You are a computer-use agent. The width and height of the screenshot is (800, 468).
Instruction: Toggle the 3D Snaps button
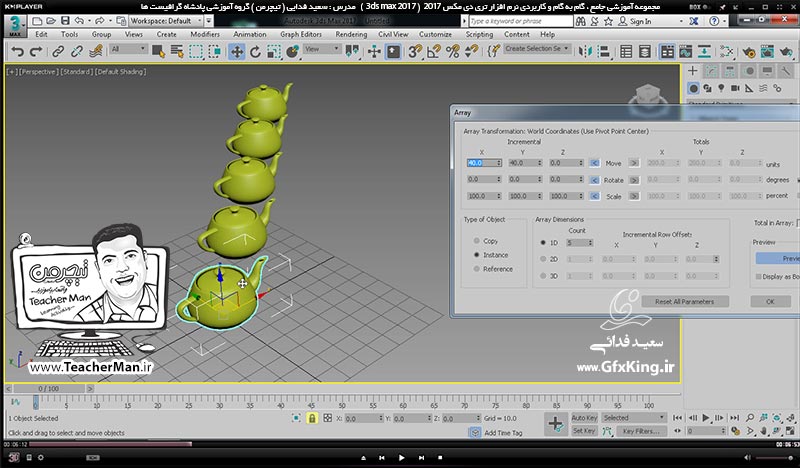pos(415,52)
